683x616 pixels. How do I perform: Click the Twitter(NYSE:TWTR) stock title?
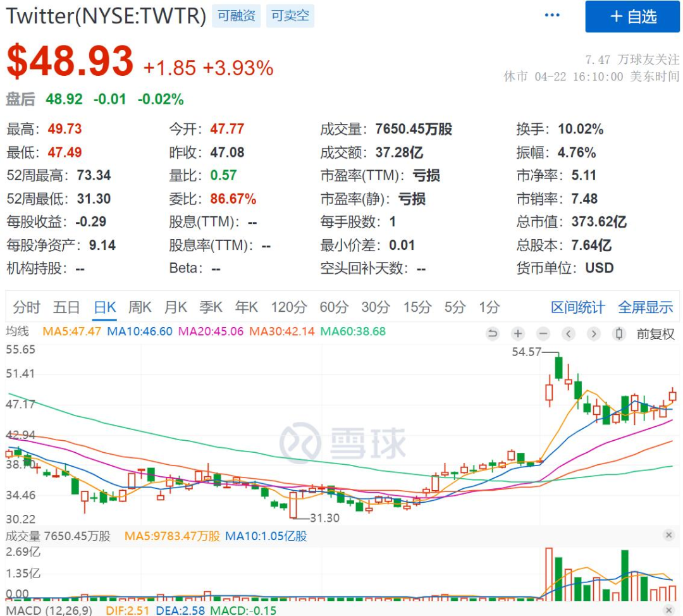point(106,16)
